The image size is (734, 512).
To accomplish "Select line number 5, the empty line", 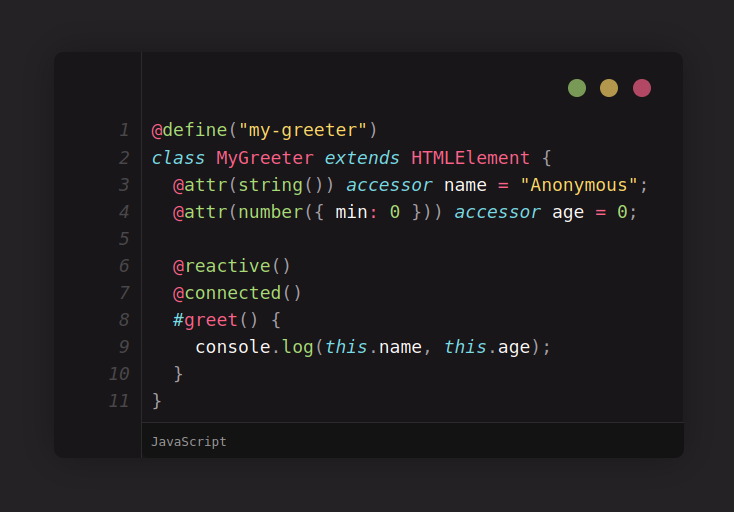I will click(124, 239).
